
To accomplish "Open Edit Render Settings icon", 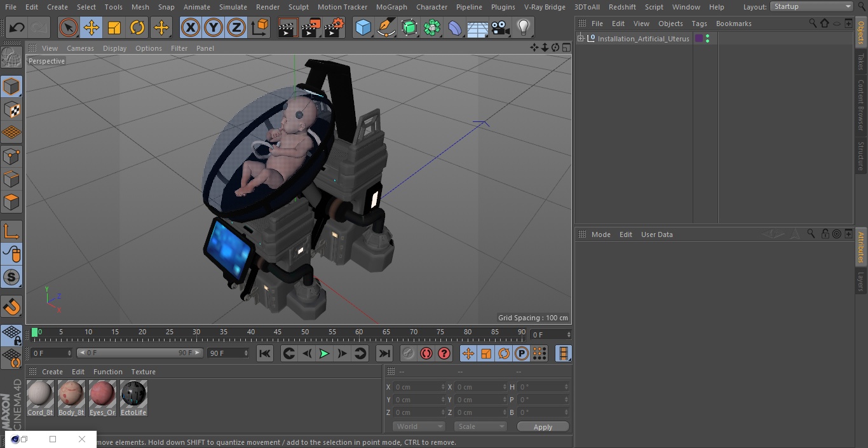I will (x=334, y=28).
